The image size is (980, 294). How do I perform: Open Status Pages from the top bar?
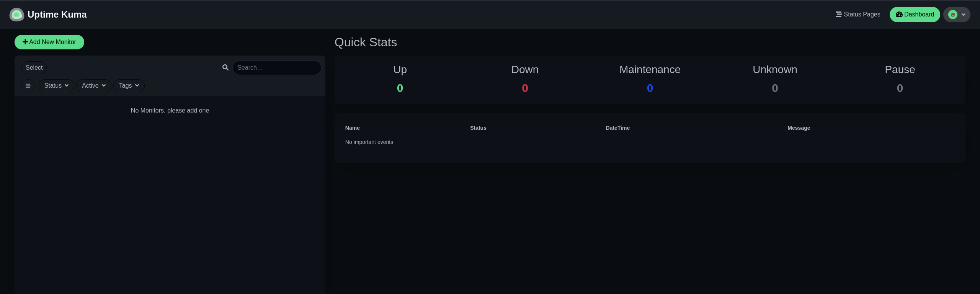coord(858,15)
